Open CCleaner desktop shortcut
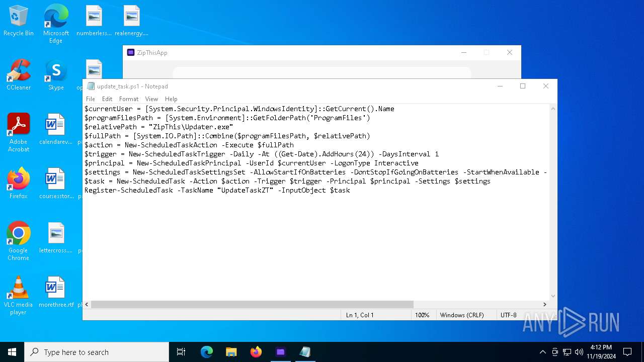This screenshot has width=644, height=362. [19, 75]
